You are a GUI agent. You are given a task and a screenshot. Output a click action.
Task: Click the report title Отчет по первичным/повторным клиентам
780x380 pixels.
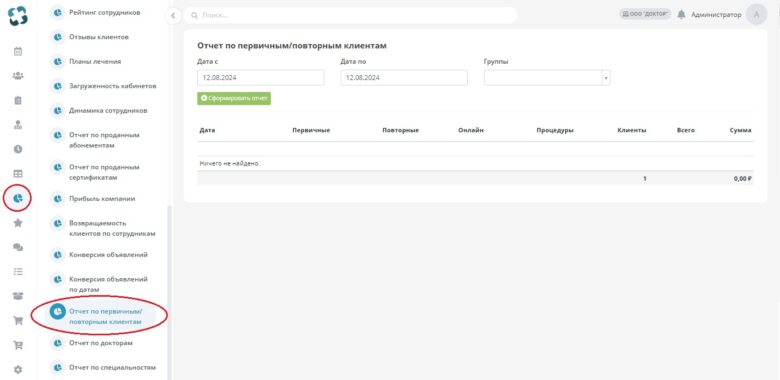[292, 46]
